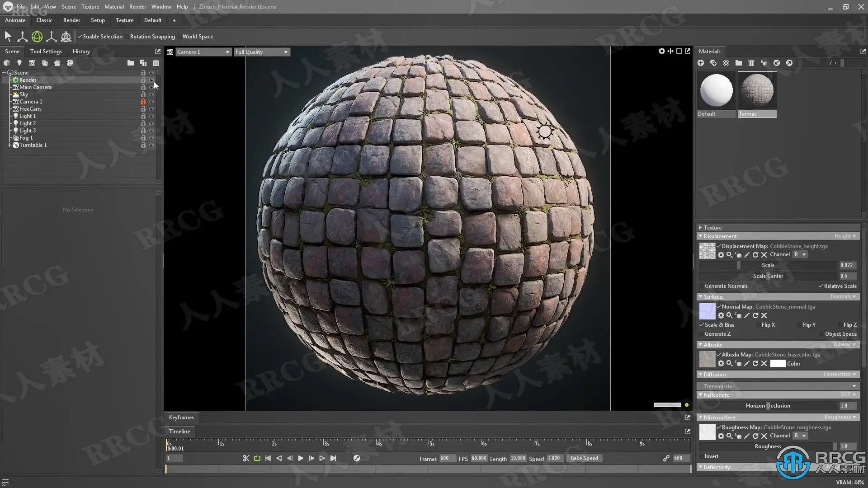The width and height of the screenshot is (868, 488).
Task: Delete selected scene object with trash icon
Action: tap(156, 63)
